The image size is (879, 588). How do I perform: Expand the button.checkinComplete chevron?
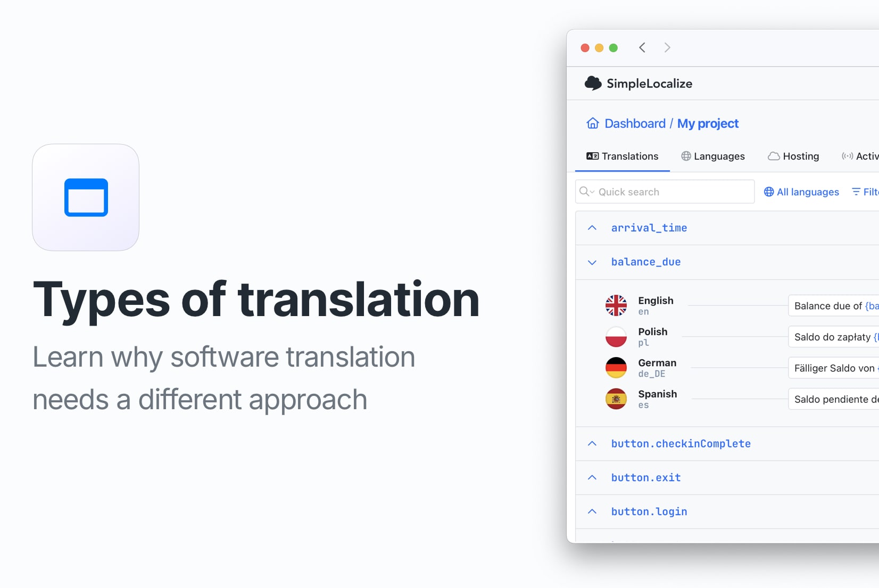[x=592, y=443]
